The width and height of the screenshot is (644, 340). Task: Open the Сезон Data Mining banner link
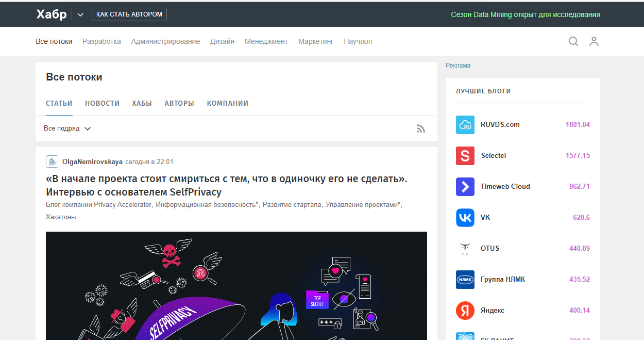tap(526, 14)
